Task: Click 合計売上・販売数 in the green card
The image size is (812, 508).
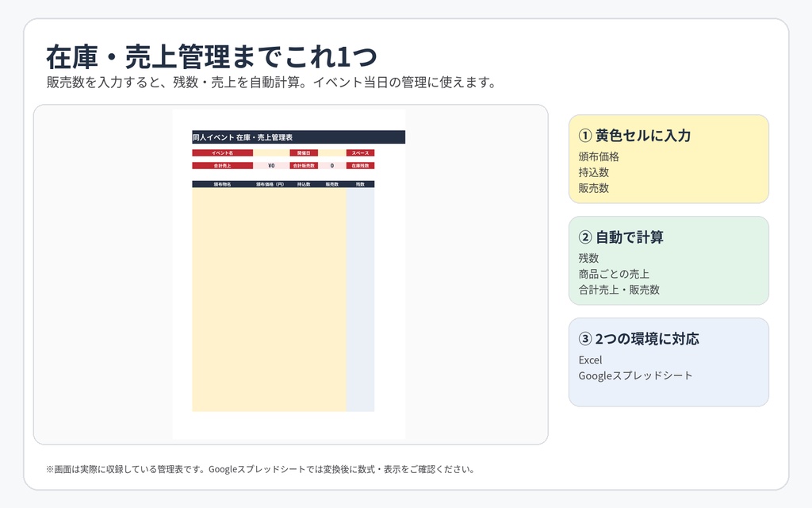Action: pos(619,290)
